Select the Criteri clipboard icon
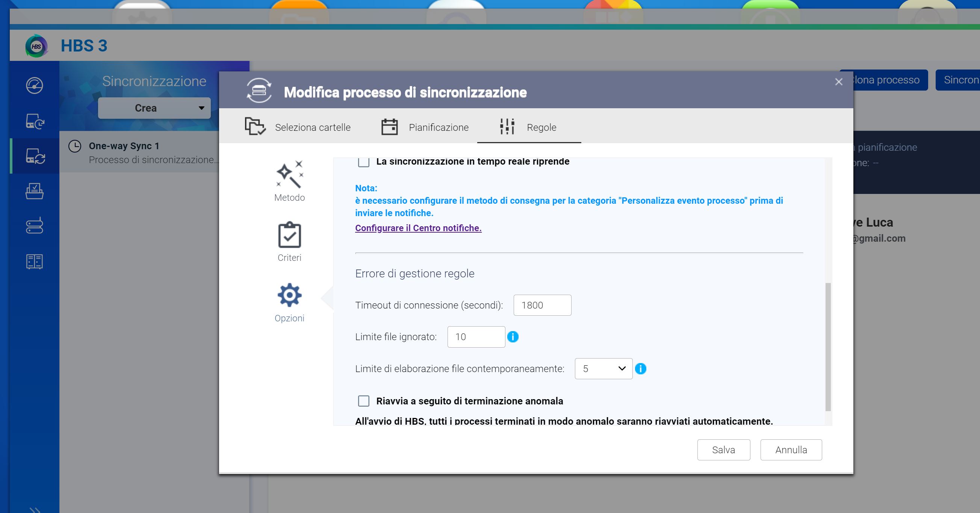Viewport: 980px width, 513px height. pos(289,235)
